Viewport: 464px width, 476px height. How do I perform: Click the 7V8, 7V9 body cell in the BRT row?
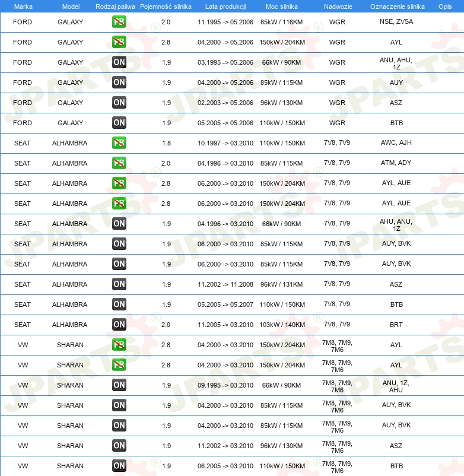(x=337, y=324)
